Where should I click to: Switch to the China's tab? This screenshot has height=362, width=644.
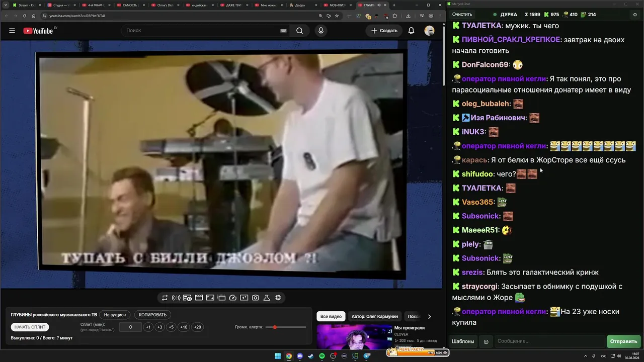click(165, 5)
